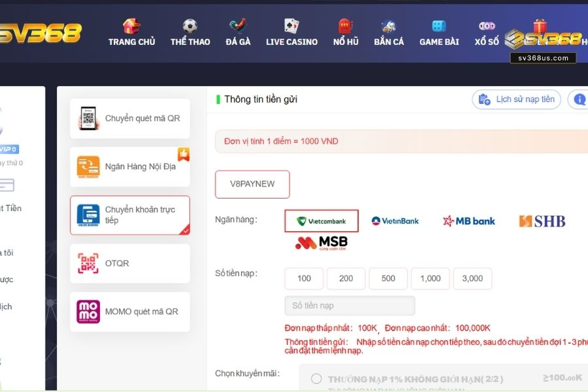Focus the Số tiền nạp input field
This screenshot has width=588, height=392.
(350, 306)
